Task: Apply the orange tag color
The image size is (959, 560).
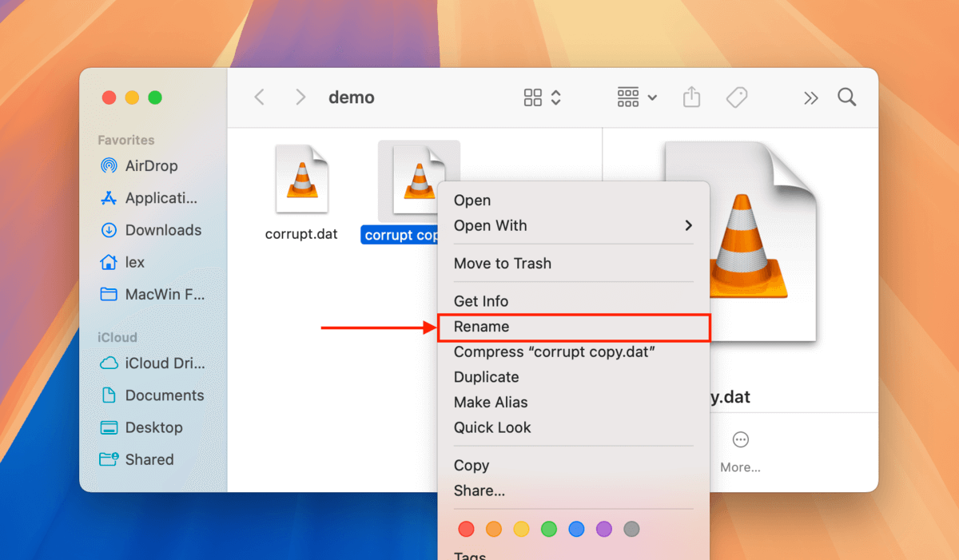Action: [494, 529]
